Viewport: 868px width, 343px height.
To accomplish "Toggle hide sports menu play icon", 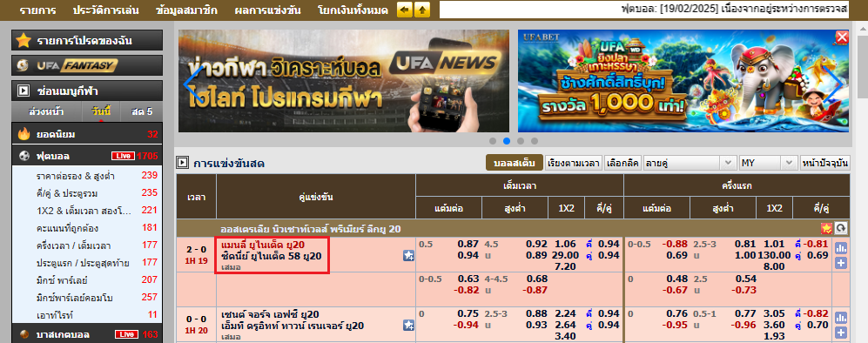I will [24, 91].
